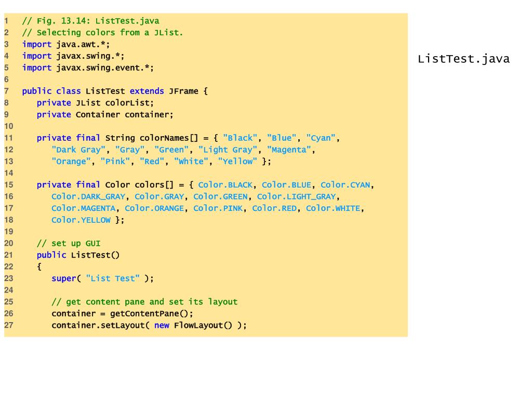Click the constant Color.RED

pos(274,208)
